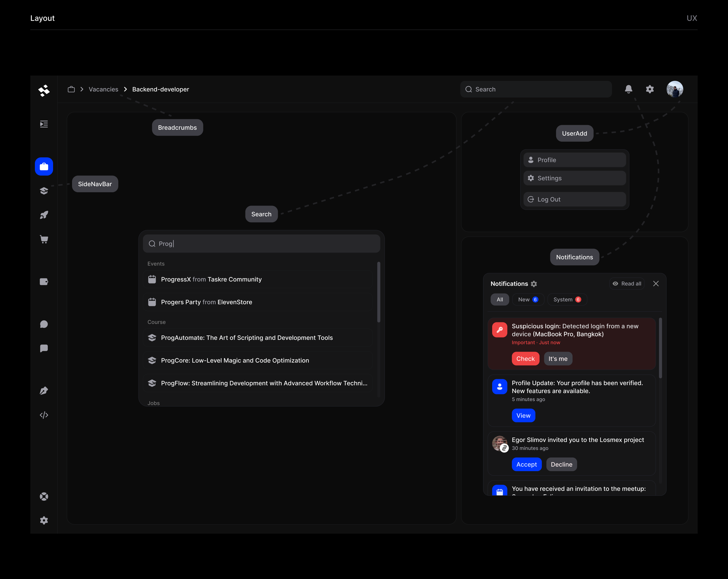
Task: Switch to the New notifications tab
Action: point(528,299)
